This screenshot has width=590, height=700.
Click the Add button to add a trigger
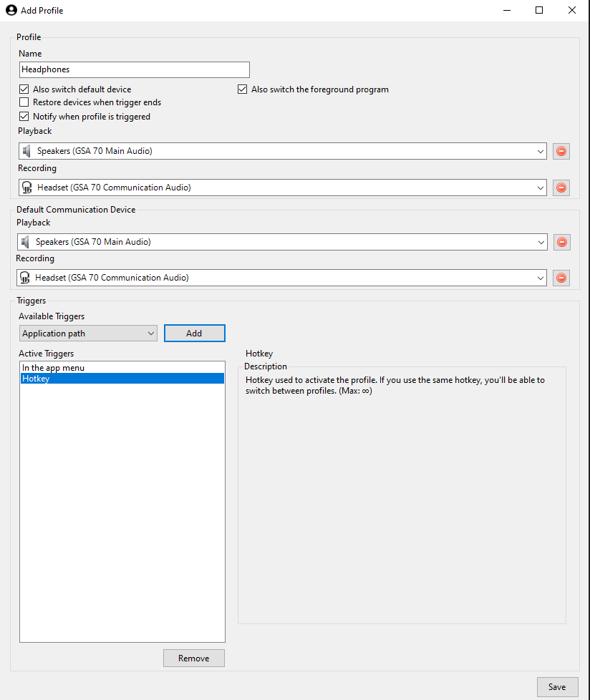194,333
